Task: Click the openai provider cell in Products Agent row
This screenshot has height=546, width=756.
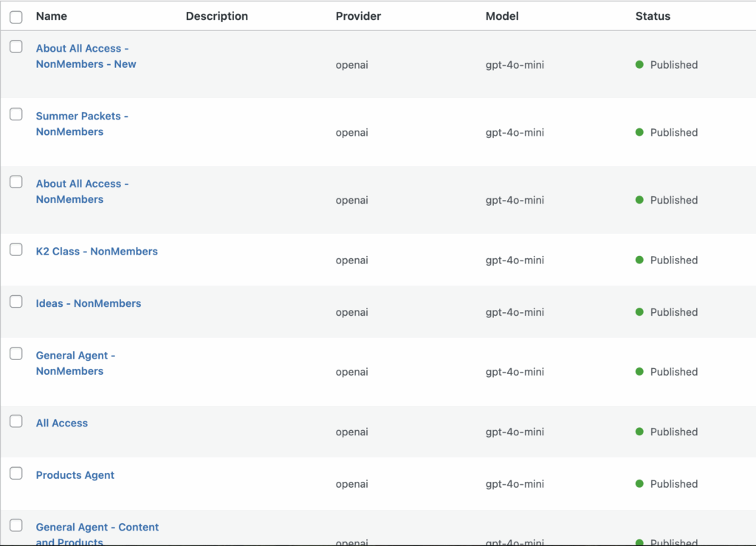Action: click(352, 484)
